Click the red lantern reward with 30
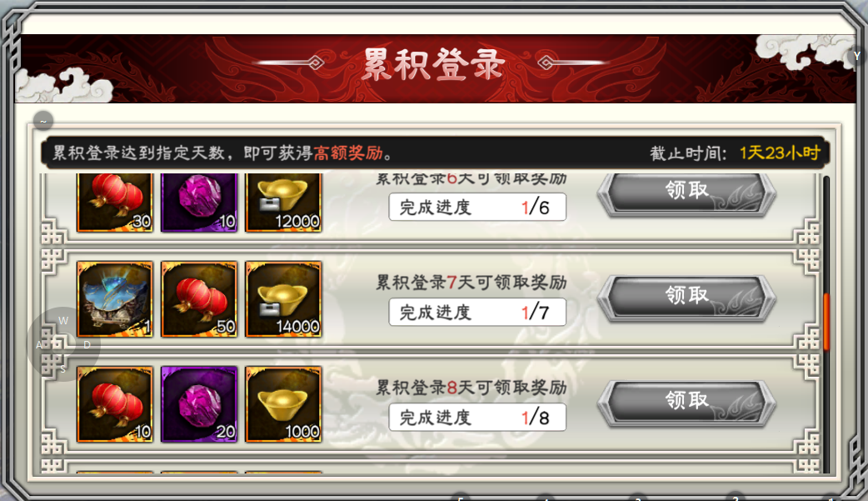 [x=115, y=203]
